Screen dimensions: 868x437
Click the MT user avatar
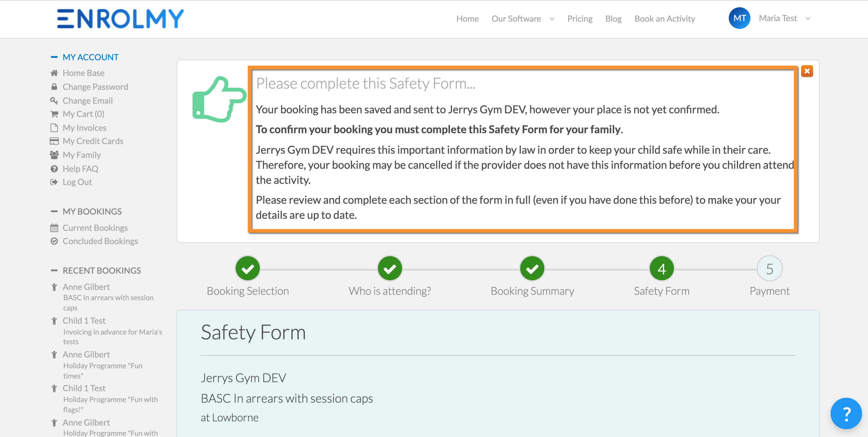739,18
